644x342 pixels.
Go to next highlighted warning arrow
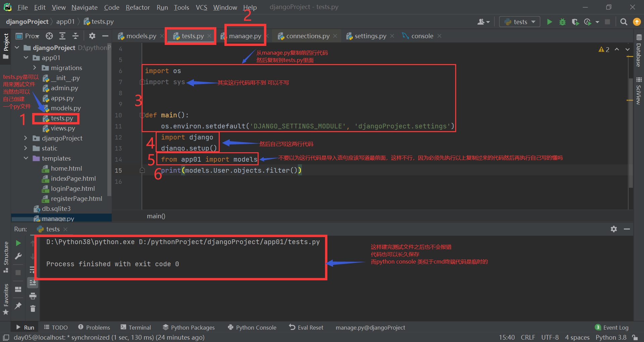(628, 49)
